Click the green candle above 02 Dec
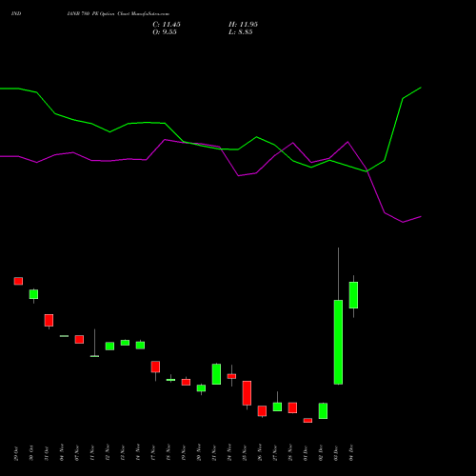This screenshot has height=476, width=476. tap(323, 411)
